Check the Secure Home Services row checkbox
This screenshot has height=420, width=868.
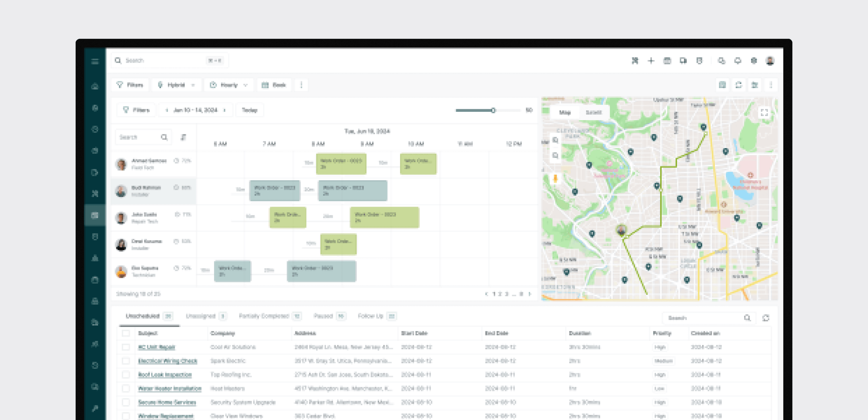coord(126,402)
